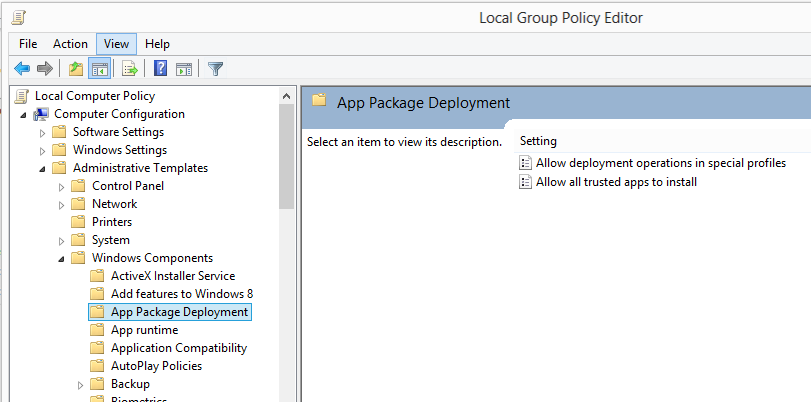Select 'Allow all trusted apps to install' setting

[616, 182]
